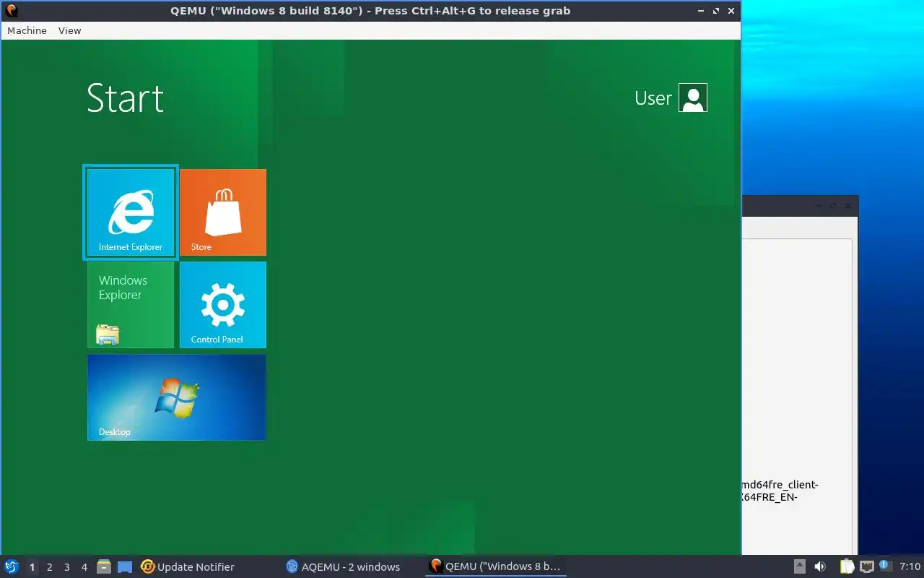Click the clipboard tray icon
This screenshot has height=578, width=924.
[847, 566]
